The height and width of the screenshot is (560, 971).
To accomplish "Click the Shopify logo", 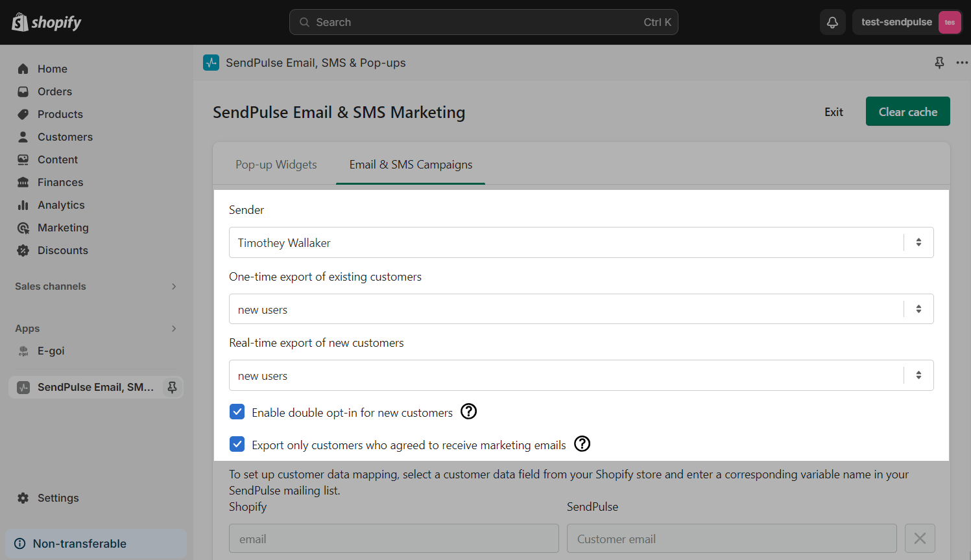I will (47, 23).
